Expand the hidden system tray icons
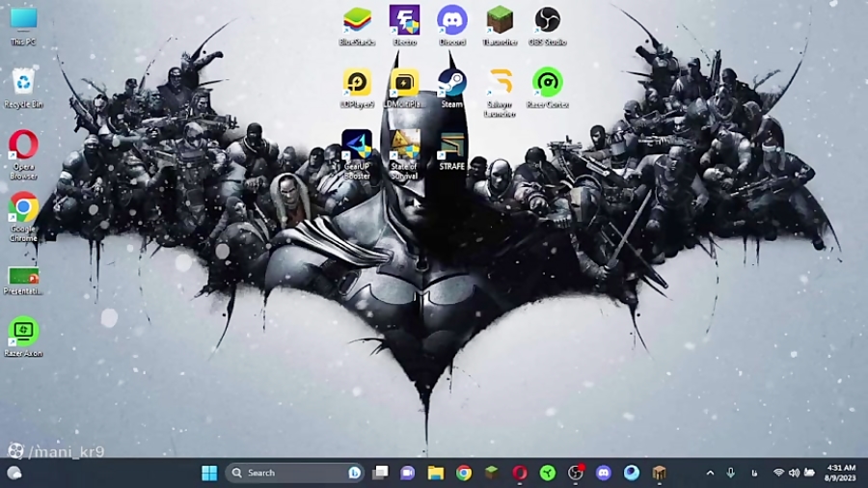This screenshot has height=488, width=868. point(710,474)
